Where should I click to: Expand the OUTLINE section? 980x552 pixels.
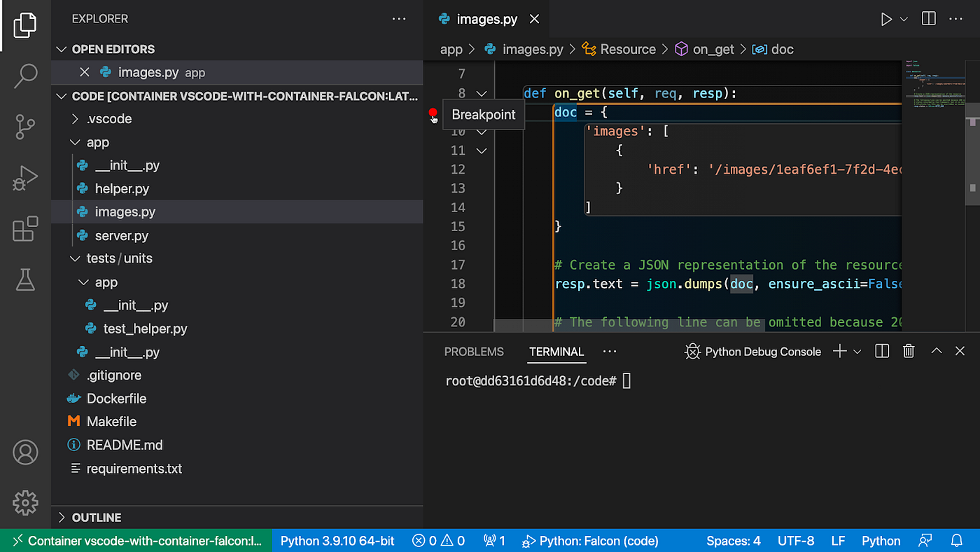pyautogui.click(x=97, y=518)
